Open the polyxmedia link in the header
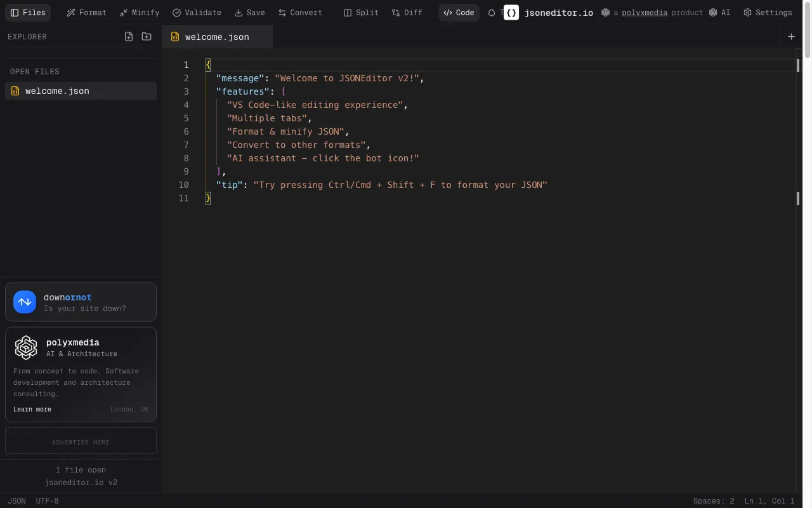 pyautogui.click(x=645, y=13)
